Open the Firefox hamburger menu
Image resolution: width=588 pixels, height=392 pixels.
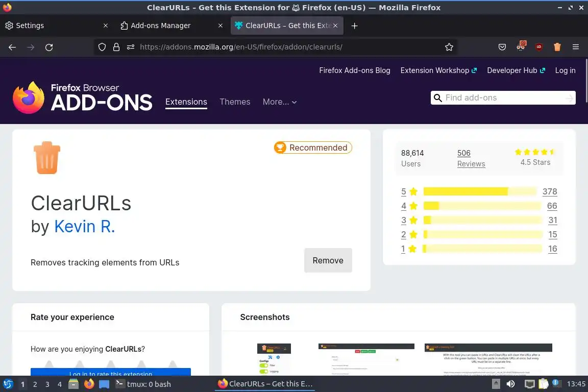point(576,47)
